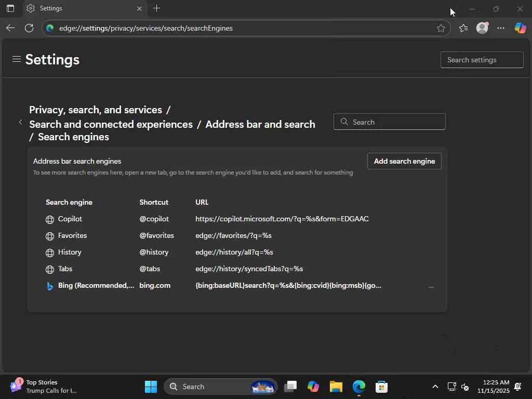Select the @tabs shortcut text
The image size is (532, 399).
tap(150, 269)
